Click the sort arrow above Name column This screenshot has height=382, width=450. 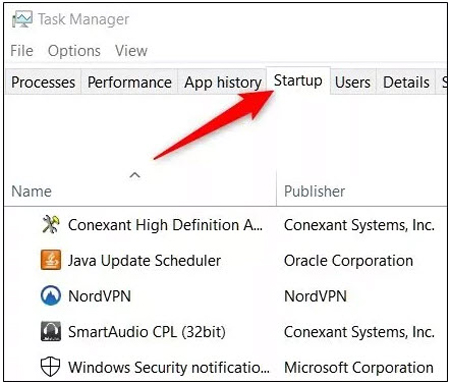[135, 175]
